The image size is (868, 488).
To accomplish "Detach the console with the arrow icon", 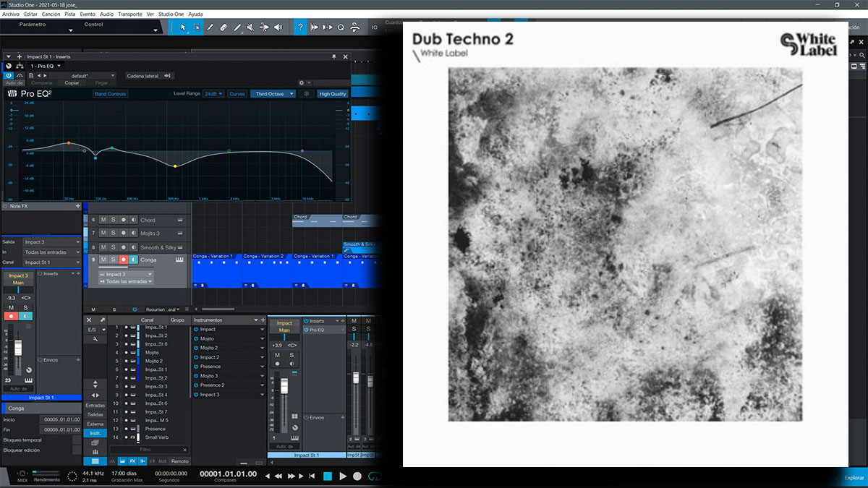I will click(x=102, y=320).
